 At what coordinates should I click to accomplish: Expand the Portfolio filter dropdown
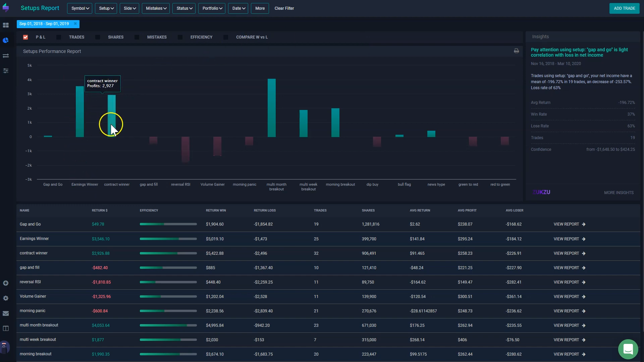point(212,8)
